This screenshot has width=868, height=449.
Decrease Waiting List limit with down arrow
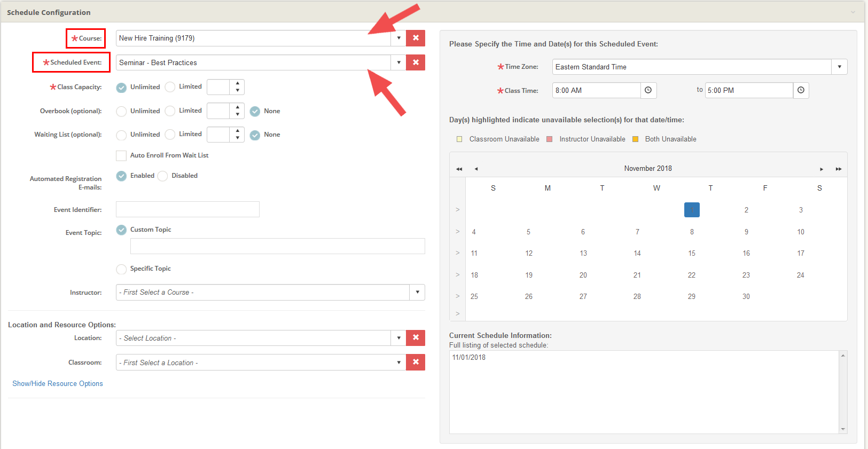(x=238, y=138)
